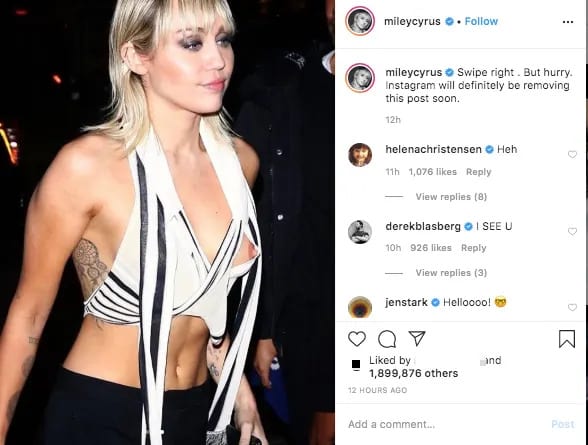Viewport: 588px width, 445px height.
Task: Open profile avatar in post header
Action: click(360, 21)
